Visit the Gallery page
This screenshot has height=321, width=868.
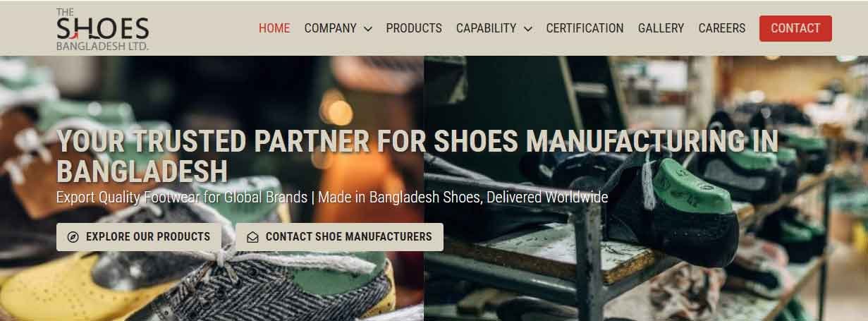(x=661, y=28)
